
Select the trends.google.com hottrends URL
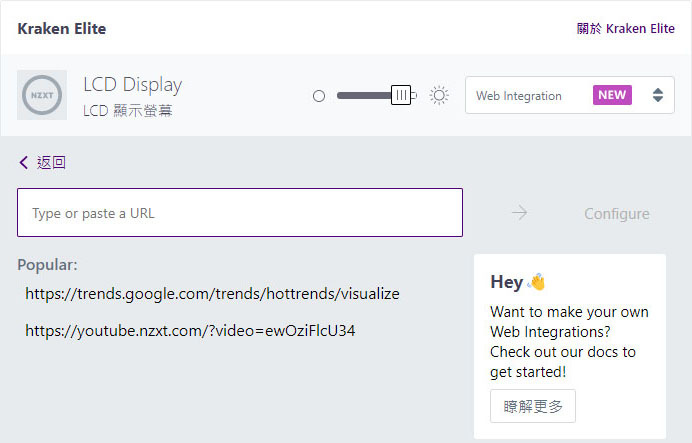(x=212, y=294)
